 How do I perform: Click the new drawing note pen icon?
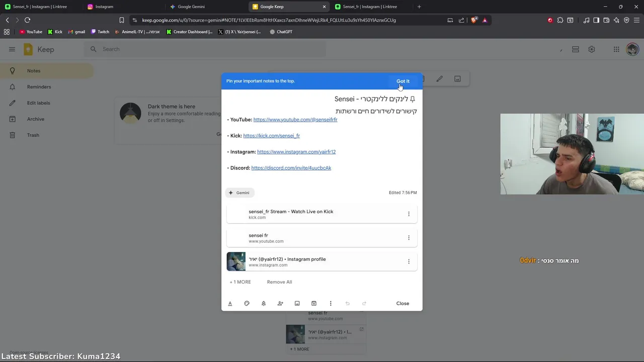tap(439, 79)
